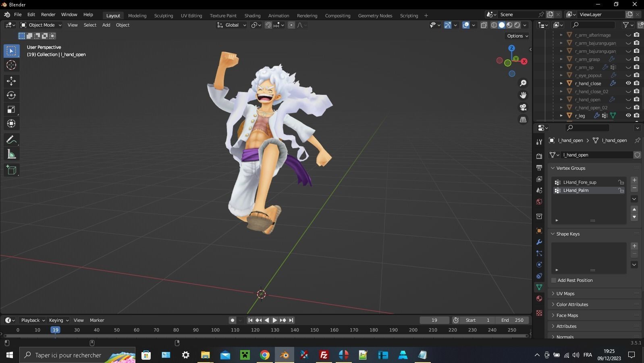Hide r_leg in viewport via eye

[x=628, y=115]
